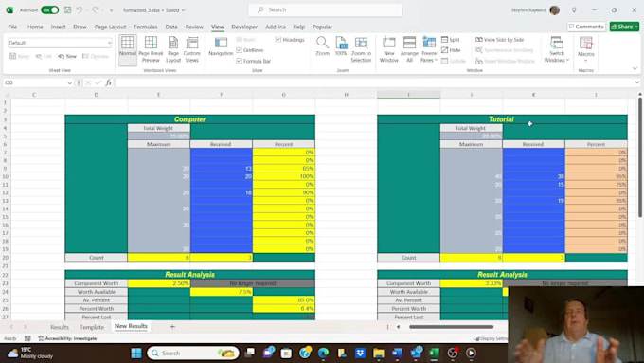Add a new sheet with plus button
Image resolution: width=644 pixels, height=363 pixels.
point(172,326)
